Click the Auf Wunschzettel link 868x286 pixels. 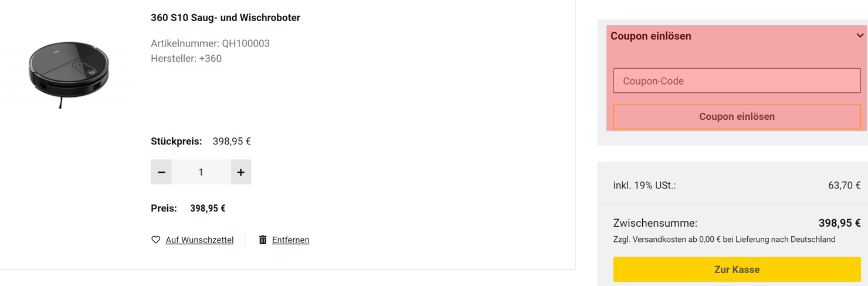pyautogui.click(x=199, y=240)
